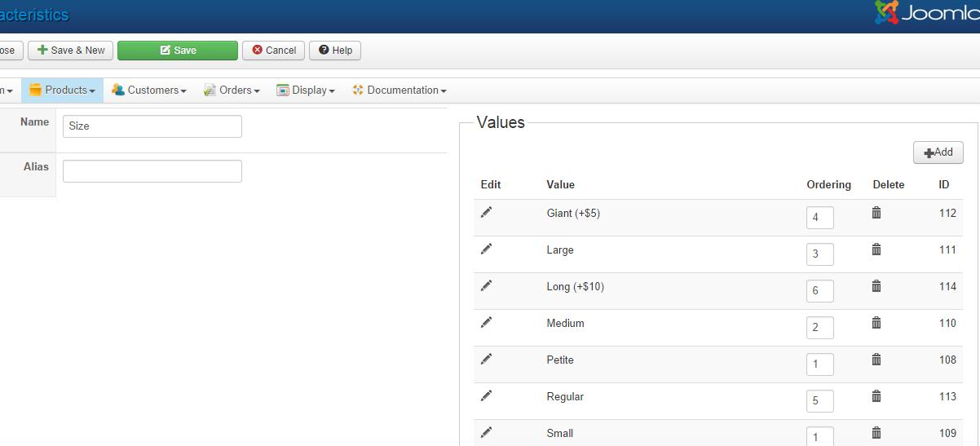This screenshot has width=980, height=446.
Task: Click the trash icon for ID 109 Small
Action: [876, 433]
